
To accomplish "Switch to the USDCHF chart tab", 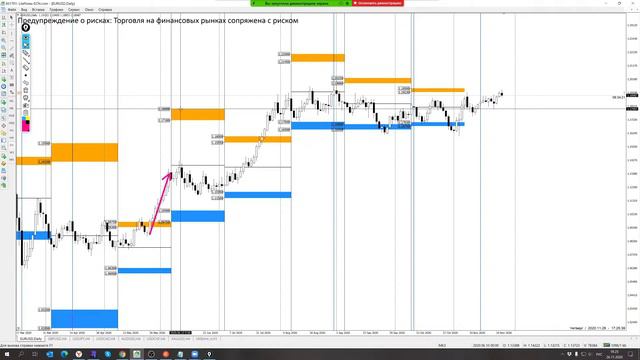I will click(156, 339).
